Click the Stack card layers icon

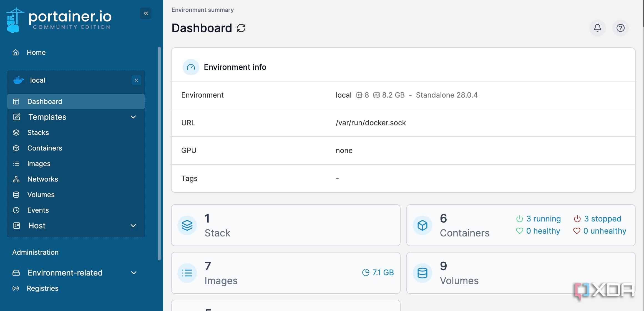point(187,225)
